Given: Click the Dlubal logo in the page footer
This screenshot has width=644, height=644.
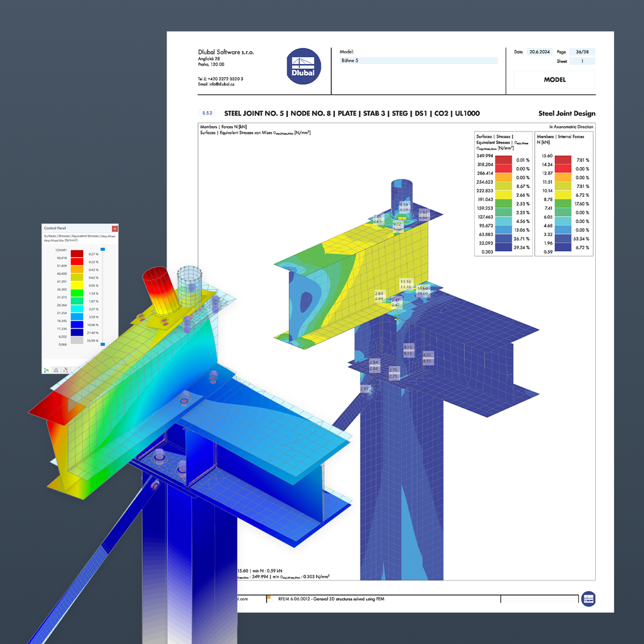Looking at the screenshot, I should coord(589,599).
